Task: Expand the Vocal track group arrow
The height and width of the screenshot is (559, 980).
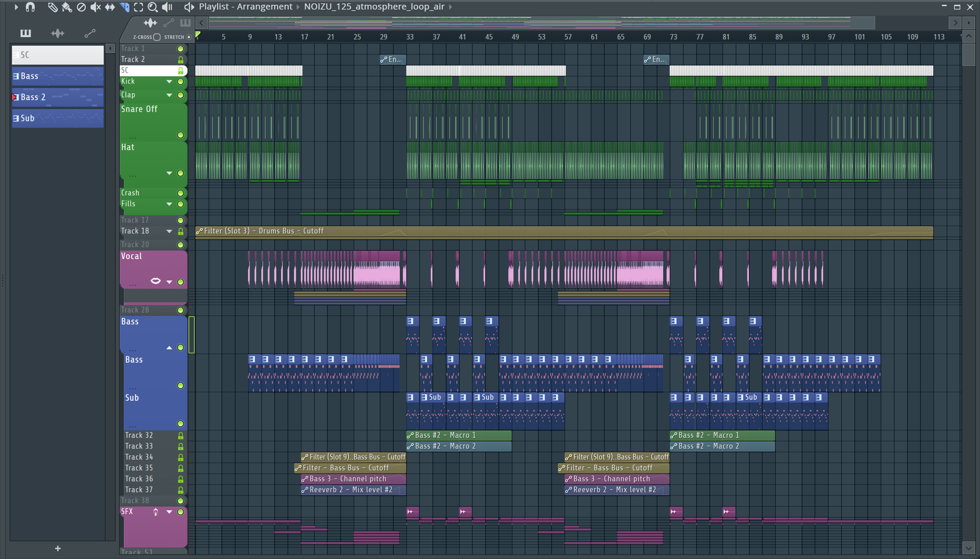Action: tap(169, 282)
